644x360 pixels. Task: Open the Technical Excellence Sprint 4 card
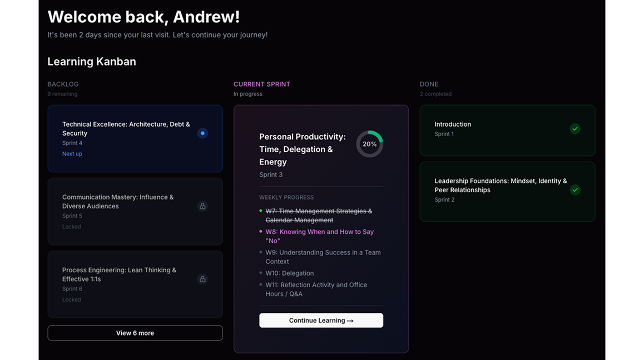[x=126, y=129]
